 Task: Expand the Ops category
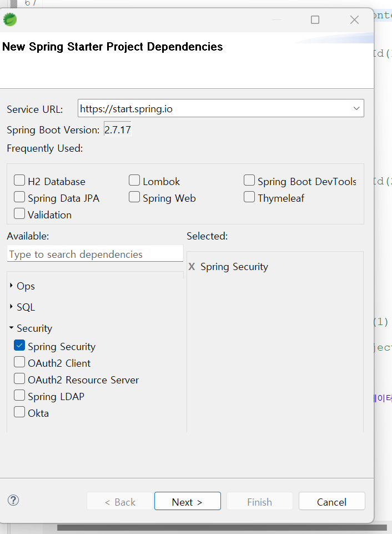click(x=11, y=286)
